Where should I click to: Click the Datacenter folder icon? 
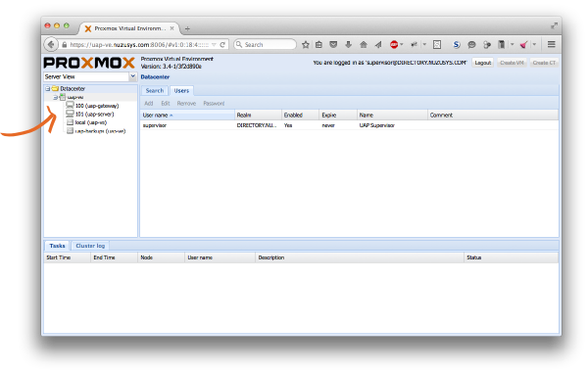click(x=56, y=89)
